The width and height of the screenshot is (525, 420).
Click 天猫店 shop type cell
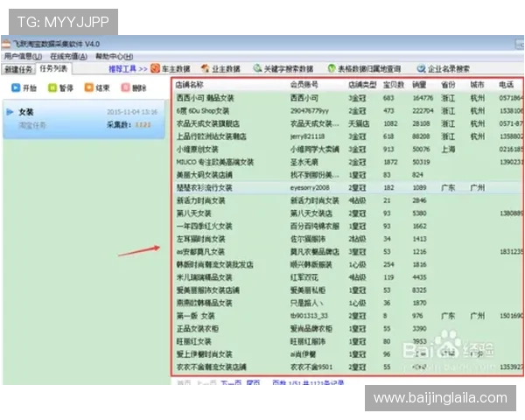pos(359,123)
